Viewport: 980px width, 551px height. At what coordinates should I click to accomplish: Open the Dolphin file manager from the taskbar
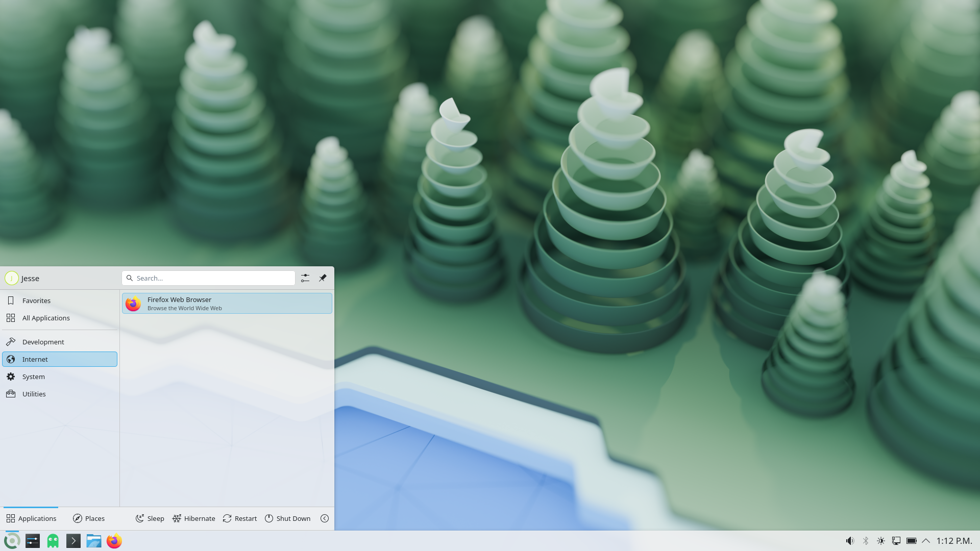click(x=94, y=541)
